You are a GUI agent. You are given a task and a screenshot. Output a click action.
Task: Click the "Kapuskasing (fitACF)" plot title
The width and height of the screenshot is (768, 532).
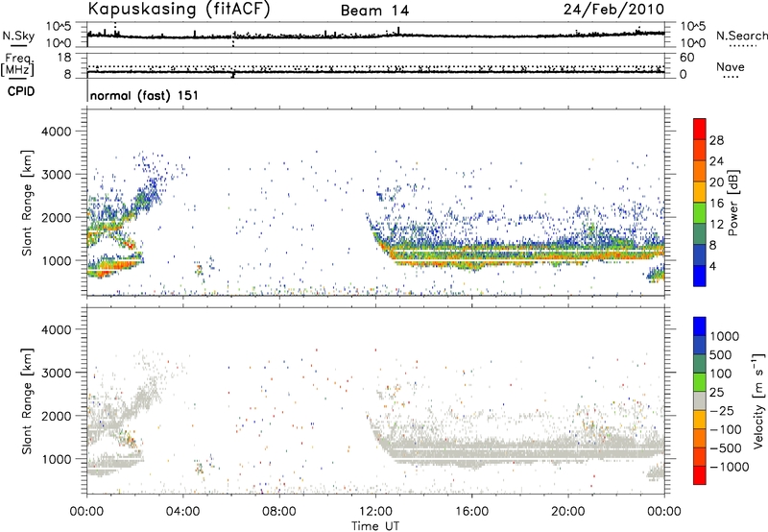tap(179, 10)
